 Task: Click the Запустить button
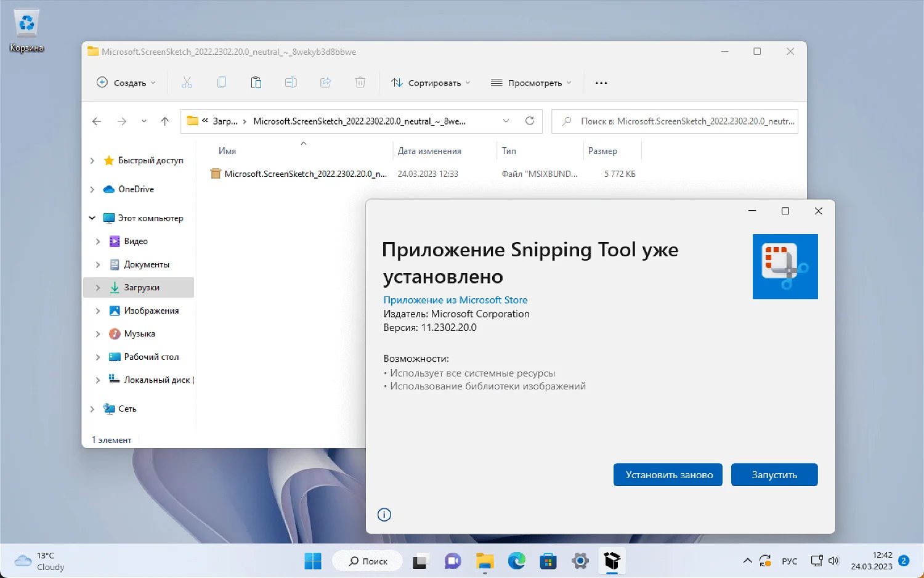click(774, 474)
